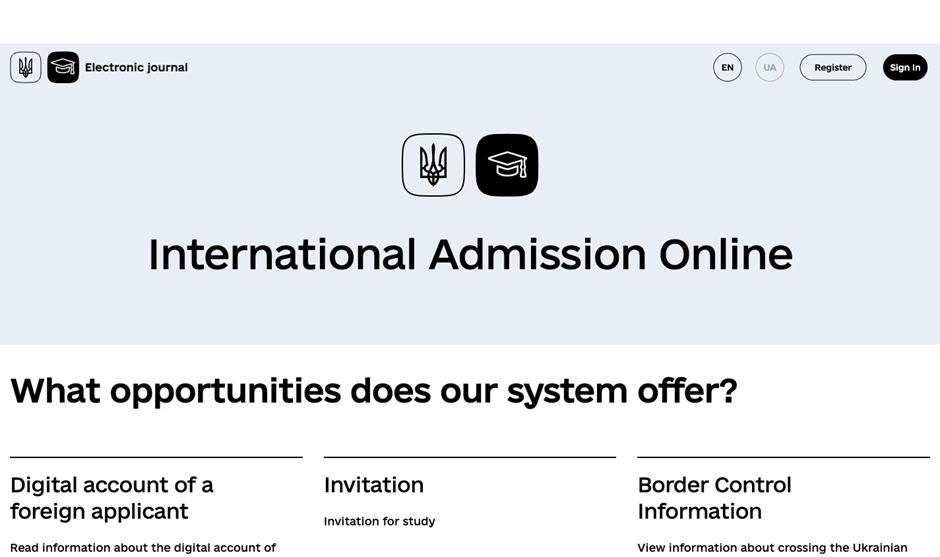Click the divider line above Border Control Information

pos(784,457)
